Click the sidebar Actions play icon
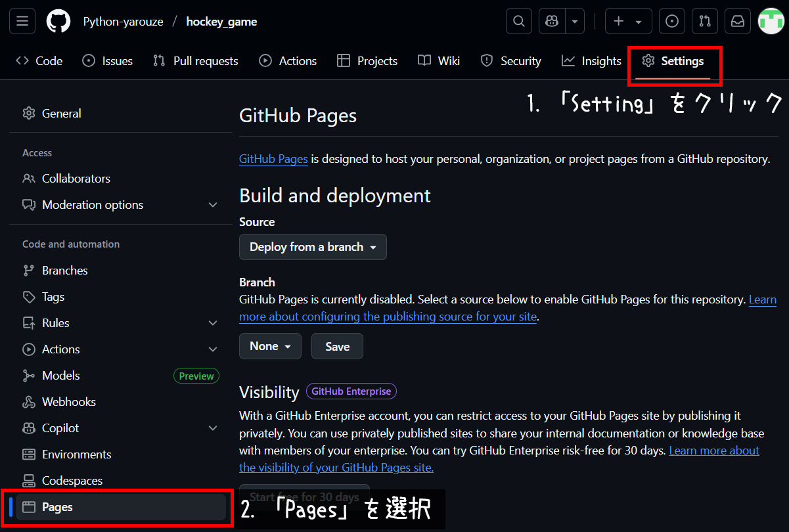 tap(29, 349)
